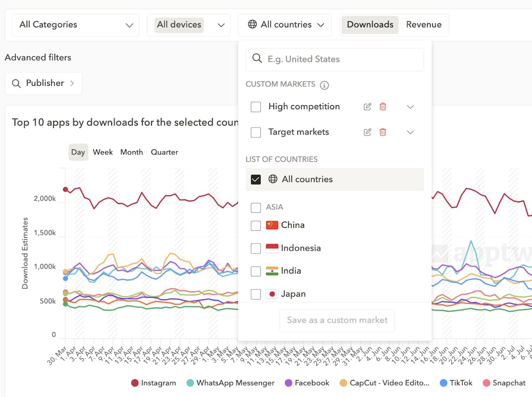The image size is (532, 397).
Task: Click the Download Estimates axis title
Action: tap(25, 253)
